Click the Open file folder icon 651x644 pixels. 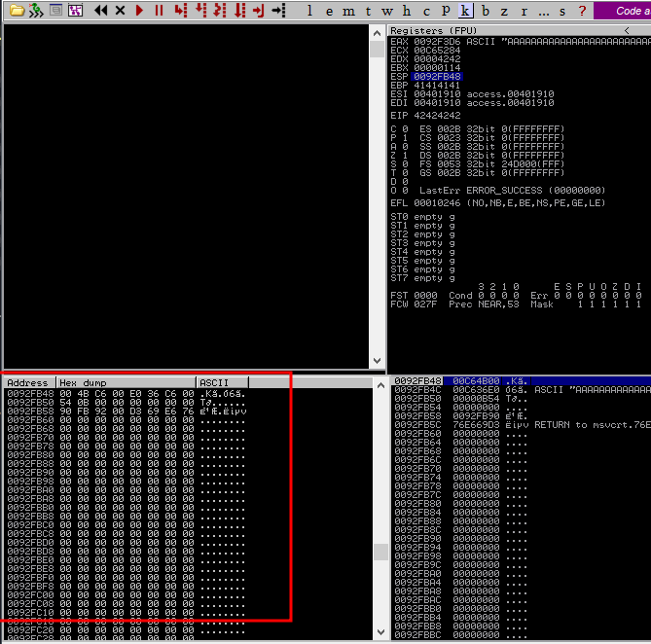(x=17, y=10)
